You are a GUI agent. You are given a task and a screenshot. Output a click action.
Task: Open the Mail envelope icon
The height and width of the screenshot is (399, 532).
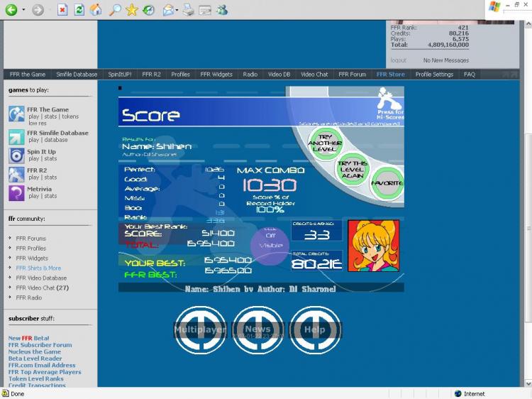[168, 10]
